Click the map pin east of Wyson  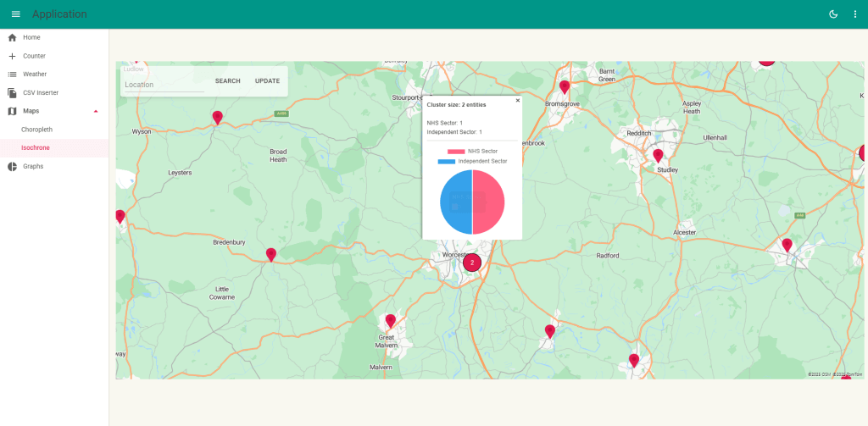(218, 117)
